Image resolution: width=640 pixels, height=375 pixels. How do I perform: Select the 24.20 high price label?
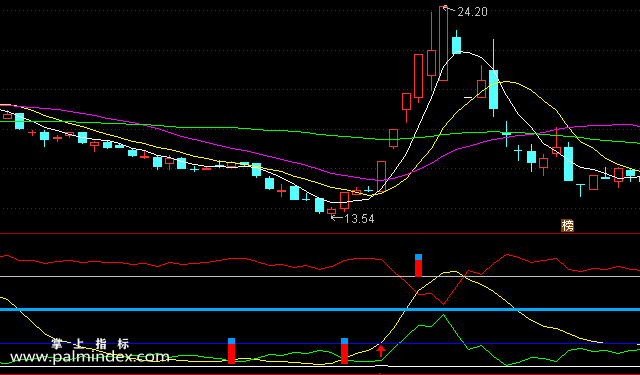472,12
